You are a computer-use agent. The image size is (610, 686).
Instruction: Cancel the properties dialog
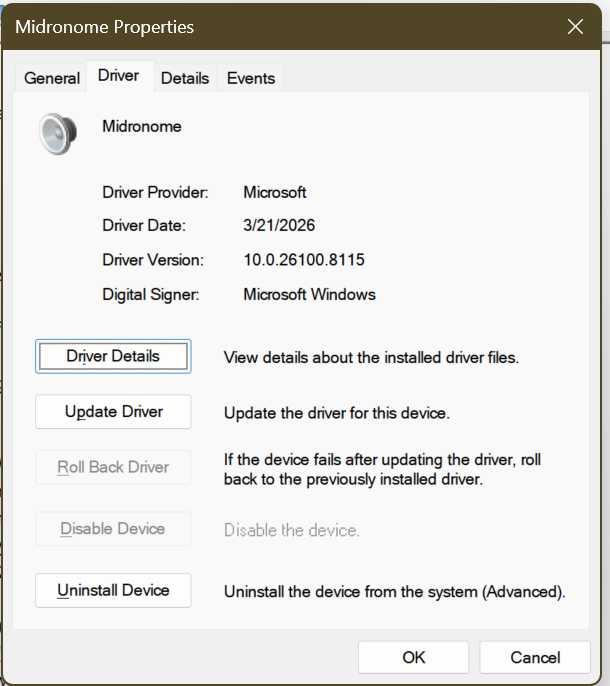pyautogui.click(x=535, y=657)
